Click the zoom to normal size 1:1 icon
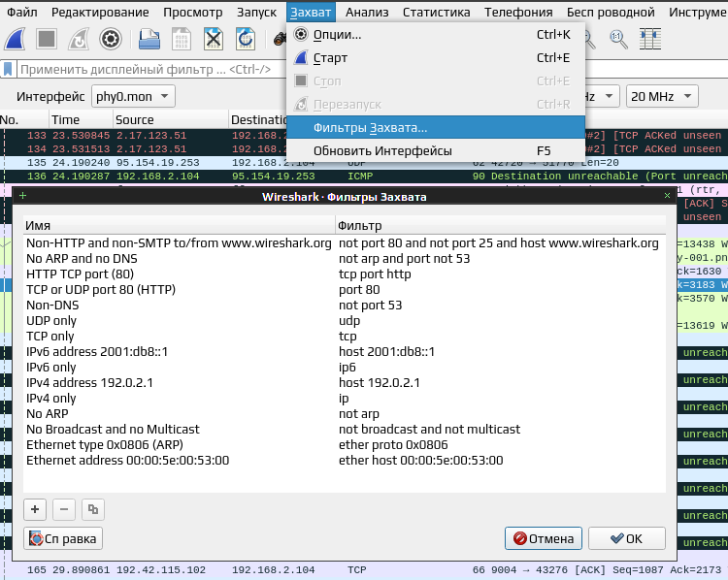Image resolution: width=728 pixels, height=580 pixels. pyautogui.click(x=618, y=39)
